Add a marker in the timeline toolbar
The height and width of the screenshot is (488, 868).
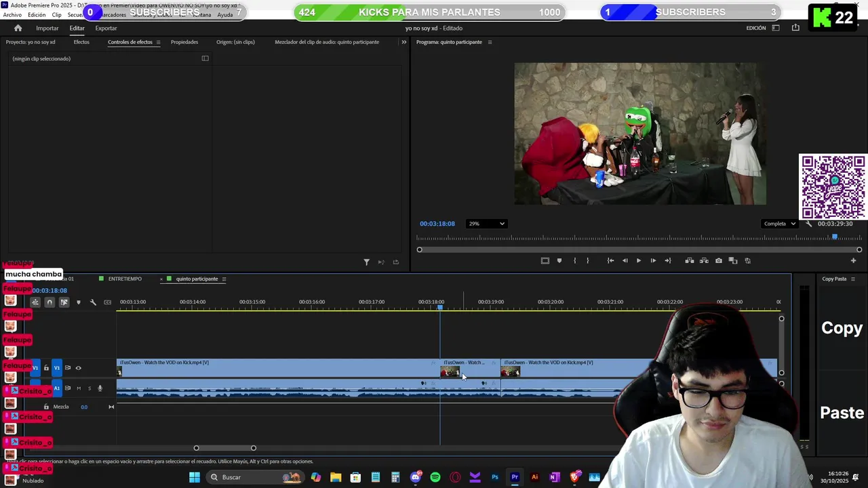tap(79, 302)
